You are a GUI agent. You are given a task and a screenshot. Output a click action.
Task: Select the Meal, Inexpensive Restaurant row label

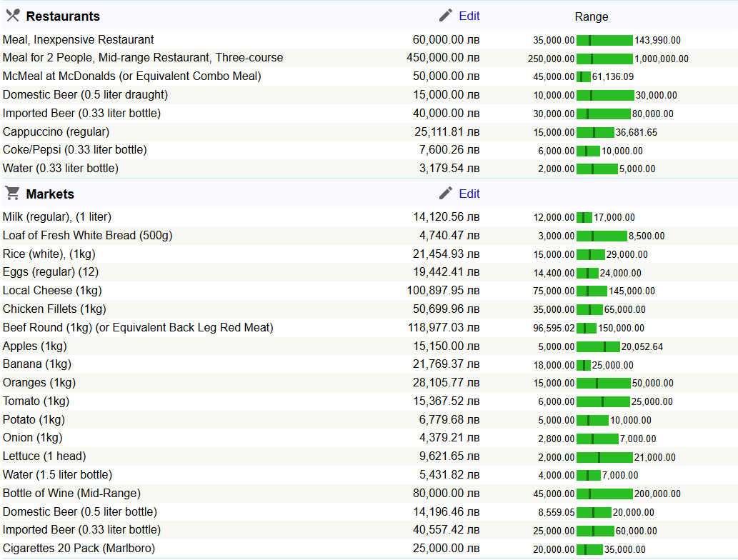(78, 39)
